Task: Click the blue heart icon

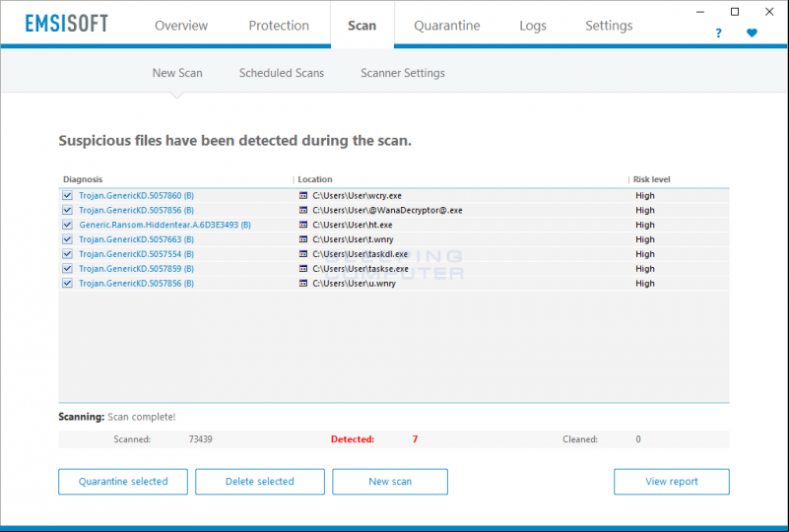Action: [752, 33]
